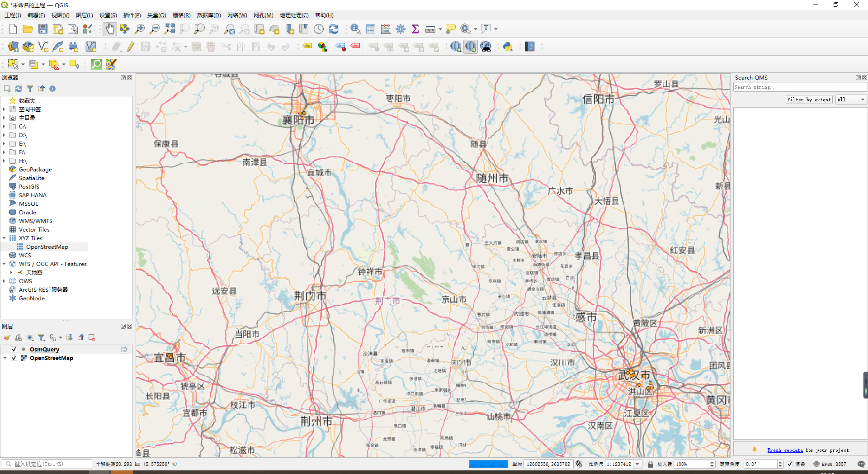Viewport: 868px width, 474px height.
Task: Filter the browser with the funnel icon
Action: 30,89
